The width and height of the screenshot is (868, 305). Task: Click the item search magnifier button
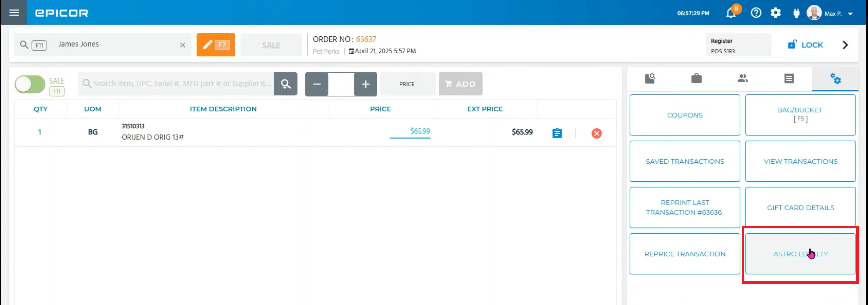285,84
